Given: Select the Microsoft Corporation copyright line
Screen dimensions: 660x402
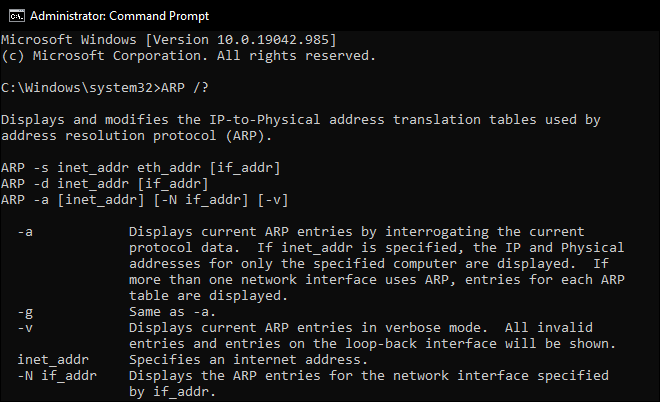Looking at the screenshot, I should pyautogui.click(x=188, y=56).
